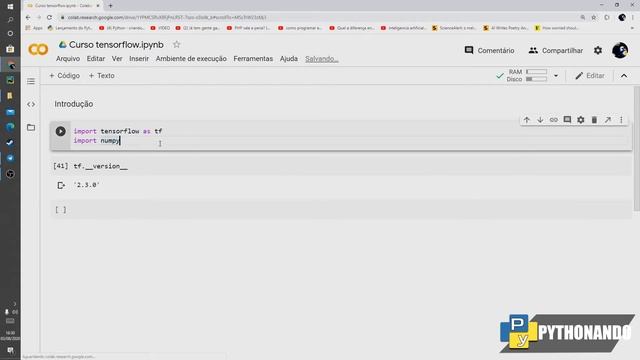
Task: Open Windows Start menu
Action: pyautogui.click(x=10, y=7)
